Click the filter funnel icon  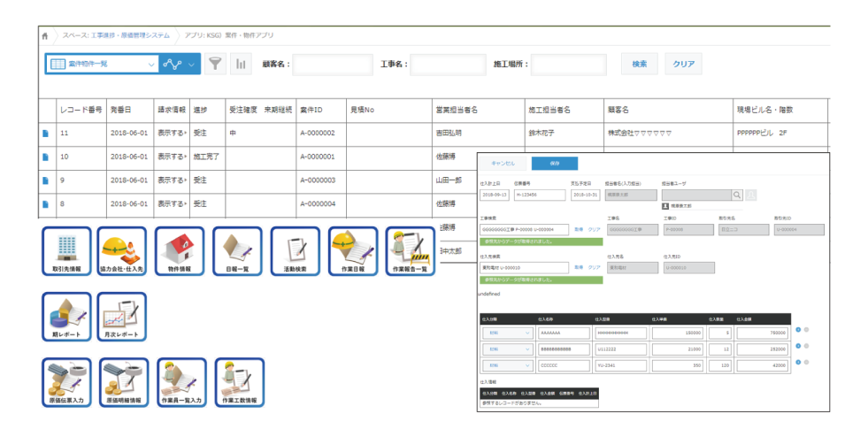pos(215,65)
